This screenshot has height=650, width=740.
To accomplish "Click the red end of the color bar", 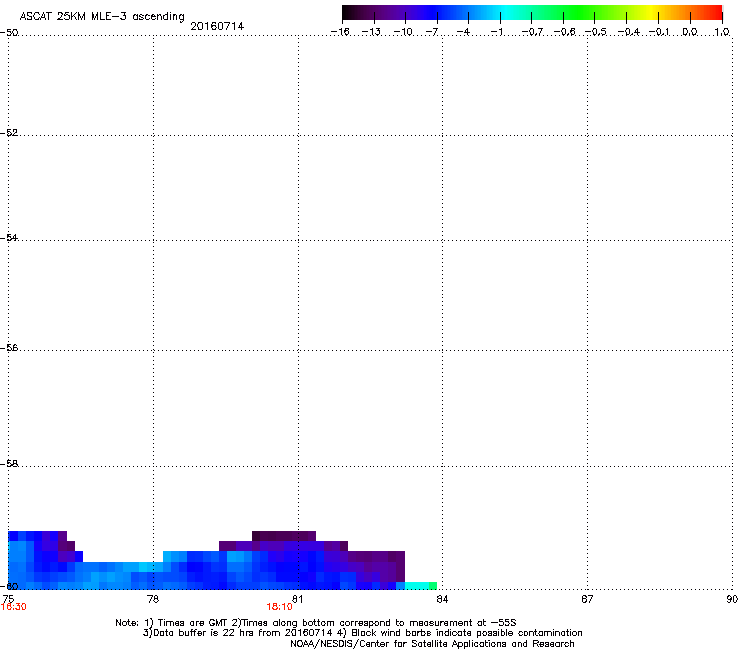I will (715, 13).
